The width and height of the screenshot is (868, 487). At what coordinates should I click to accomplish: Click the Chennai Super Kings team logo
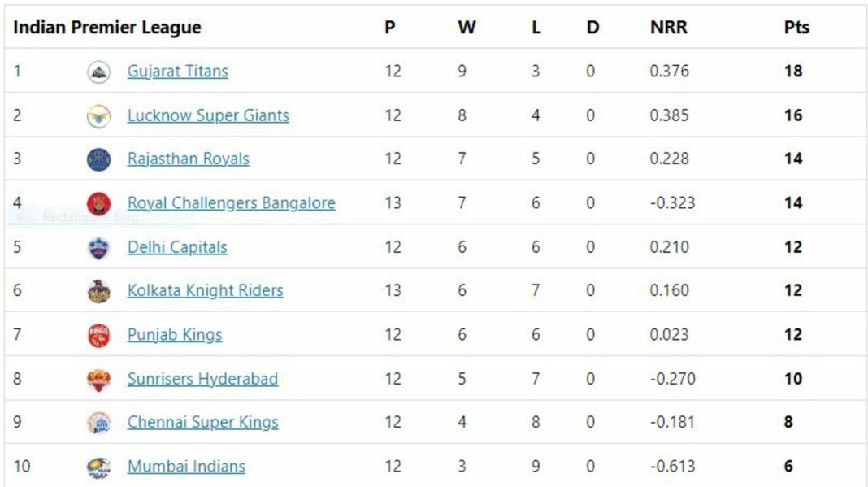98,424
